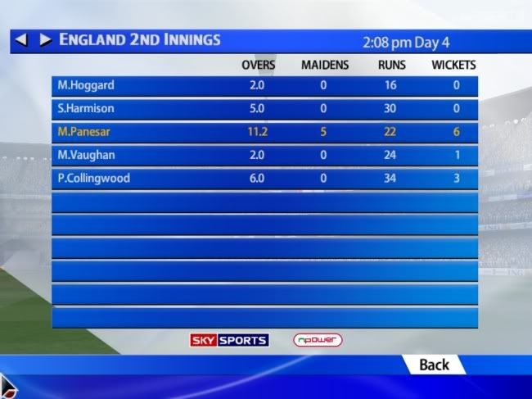The height and width of the screenshot is (399, 532).
Task: Select the highlighted M.Panesar row
Action: pos(264,133)
